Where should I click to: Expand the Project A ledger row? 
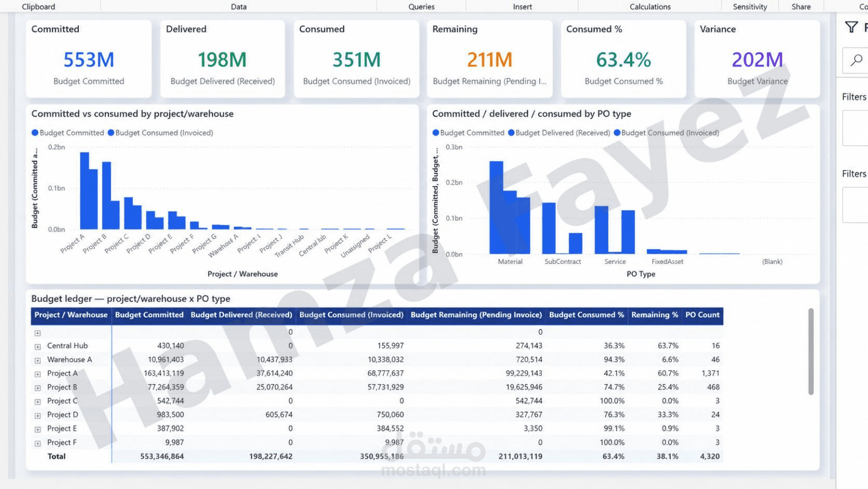click(38, 374)
